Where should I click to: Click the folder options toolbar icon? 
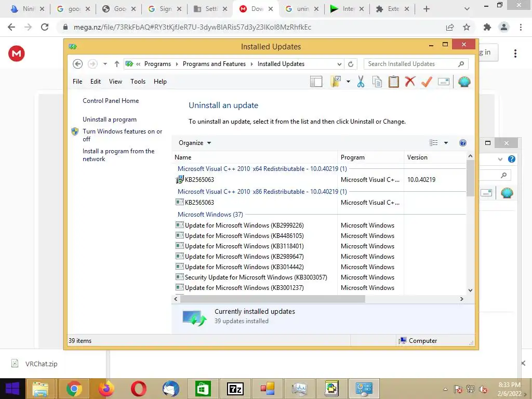[x=336, y=82]
